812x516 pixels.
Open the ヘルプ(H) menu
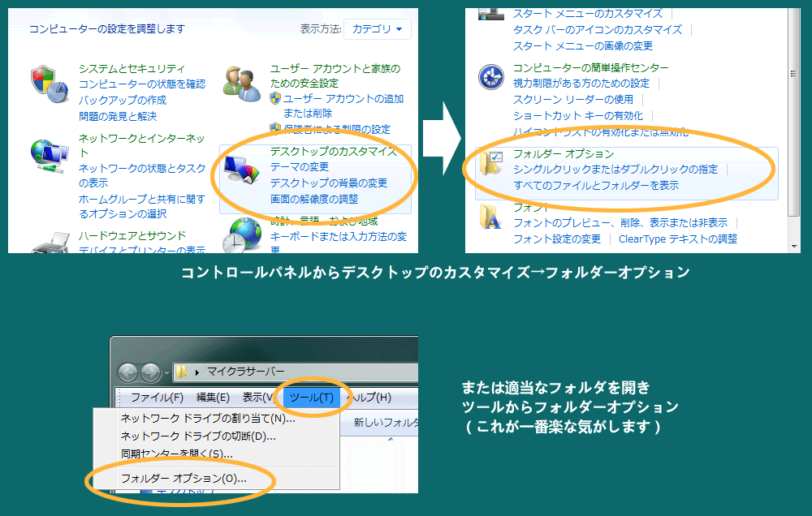(369, 398)
